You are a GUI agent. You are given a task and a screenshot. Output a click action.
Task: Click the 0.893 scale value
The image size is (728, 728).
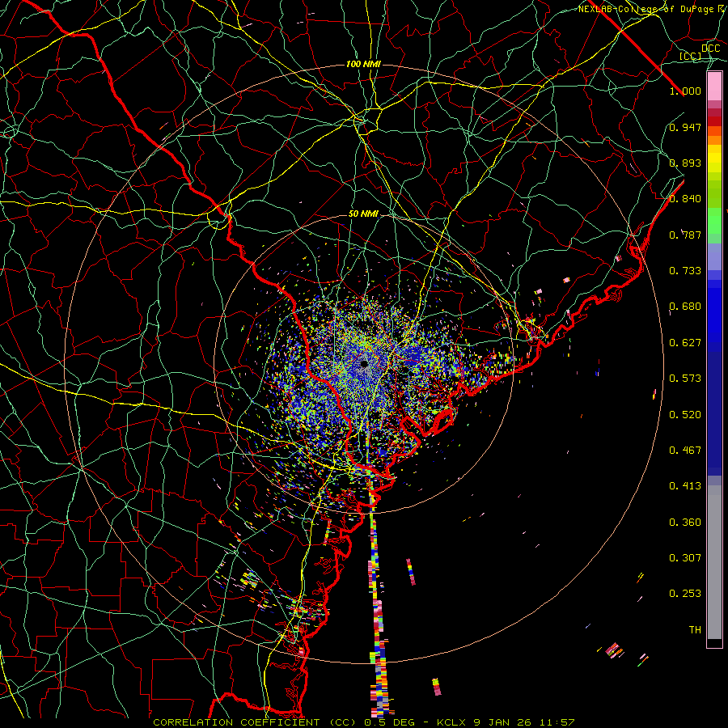tap(685, 163)
